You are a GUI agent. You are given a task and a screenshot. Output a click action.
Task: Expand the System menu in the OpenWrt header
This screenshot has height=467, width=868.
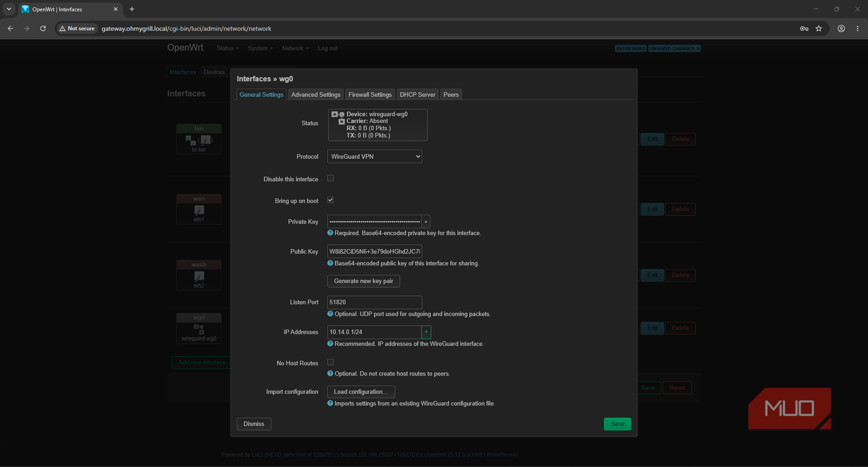pyautogui.click(x=260, y=48)
